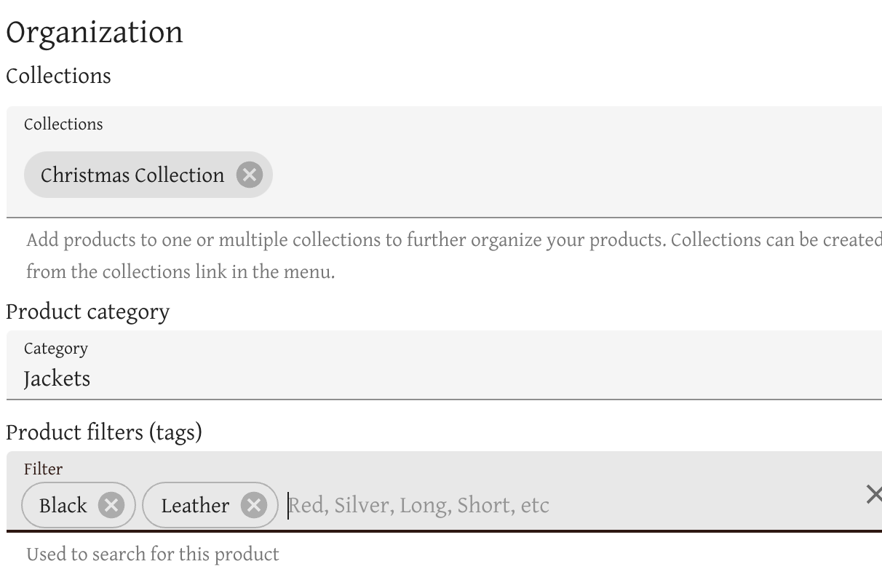Delete the Black filter tag
The width and height of the screenshot is (882, 588).
point(111,505)
